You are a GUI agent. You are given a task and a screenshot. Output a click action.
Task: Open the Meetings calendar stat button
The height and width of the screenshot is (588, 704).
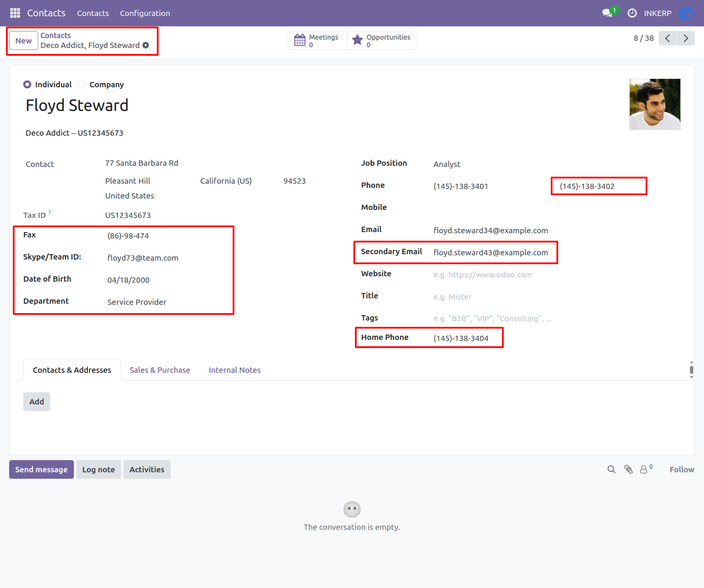[x=317, y=40]
